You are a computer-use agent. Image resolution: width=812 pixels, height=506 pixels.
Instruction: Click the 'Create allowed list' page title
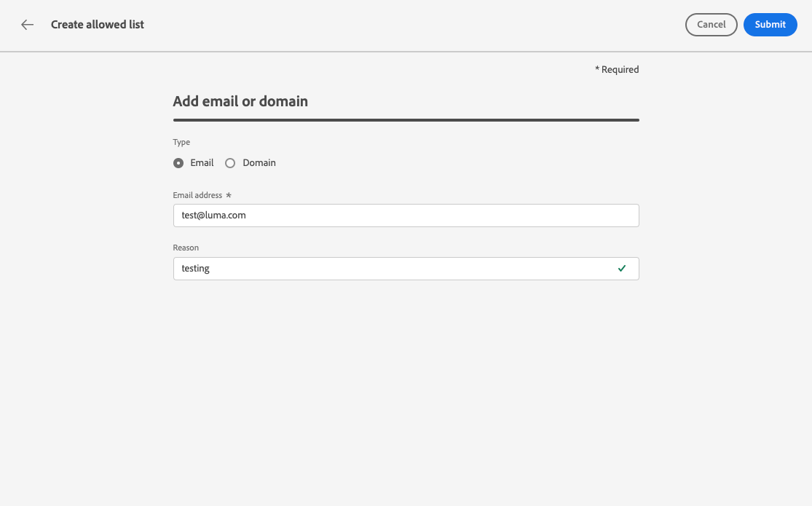coord(98,25)
